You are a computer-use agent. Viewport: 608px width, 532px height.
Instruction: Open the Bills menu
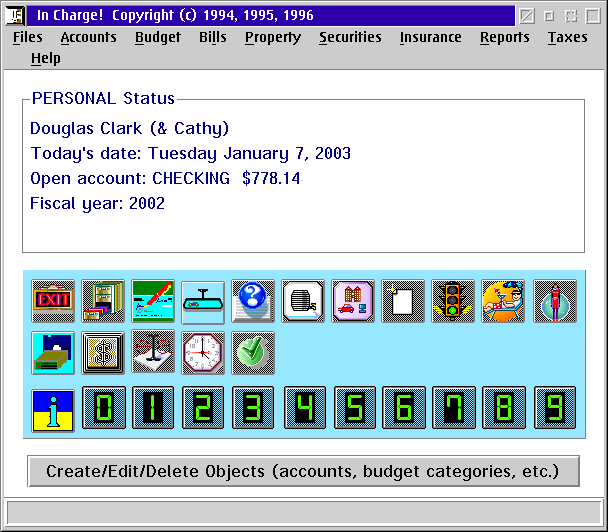(213, 37)
